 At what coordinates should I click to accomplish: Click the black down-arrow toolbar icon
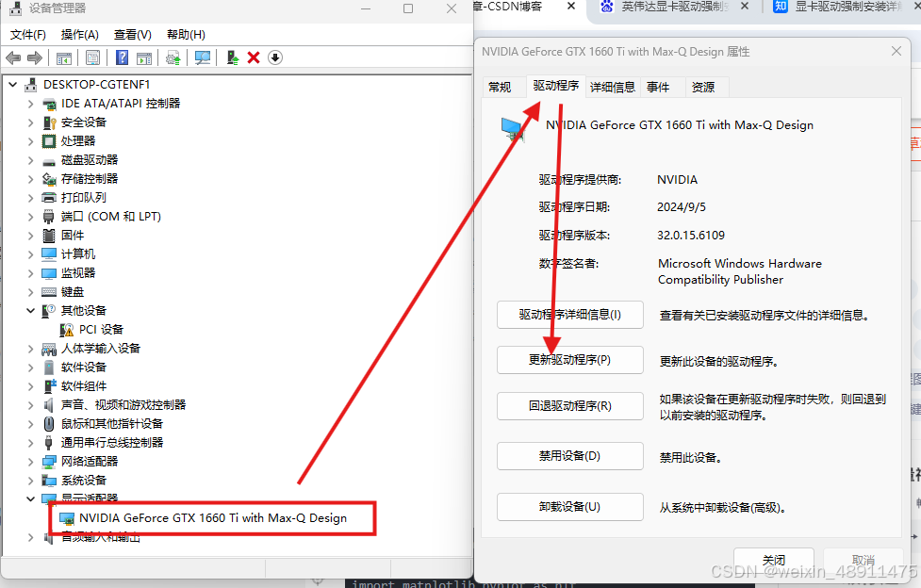pyautogui.click(x=275, y=57)
